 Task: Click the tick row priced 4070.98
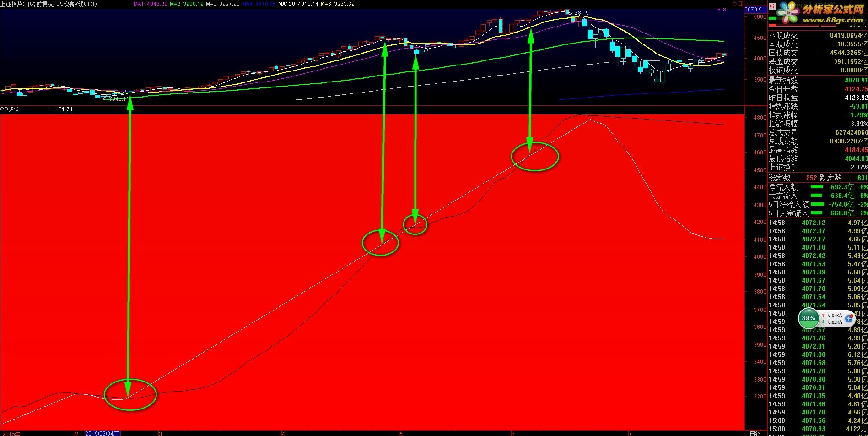coord(818,379)
